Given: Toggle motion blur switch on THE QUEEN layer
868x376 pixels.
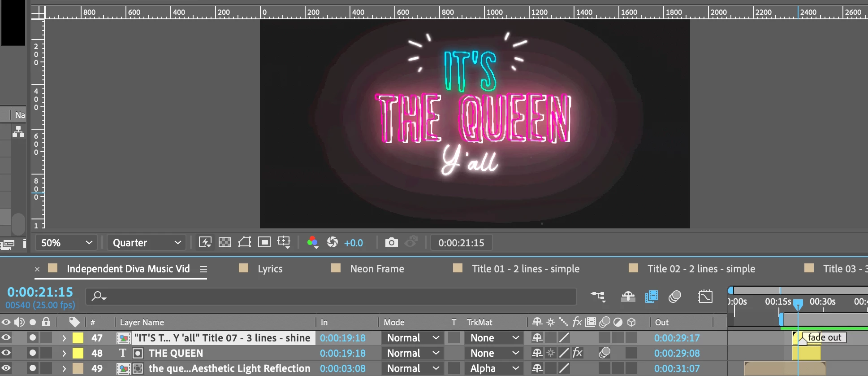Looking at the screenshot, I should 605,353.
